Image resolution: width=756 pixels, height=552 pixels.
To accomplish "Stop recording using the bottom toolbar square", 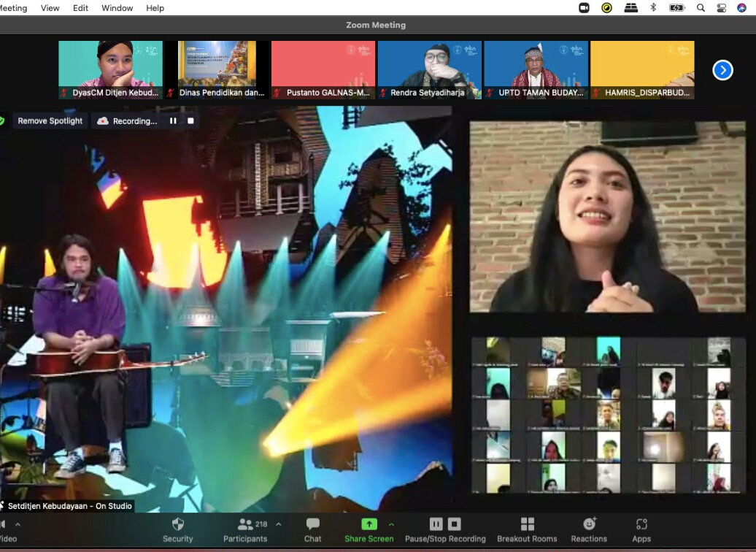I will click(x=454, y=524).
